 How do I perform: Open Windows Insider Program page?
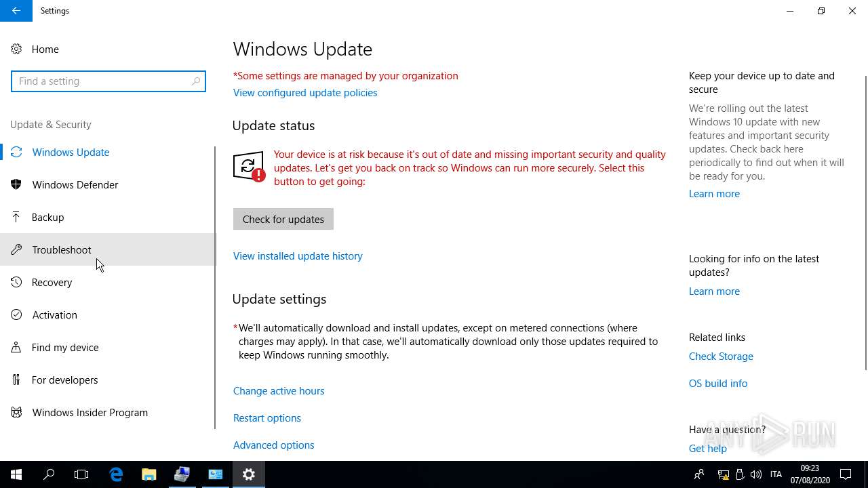(x=108, y=412)
